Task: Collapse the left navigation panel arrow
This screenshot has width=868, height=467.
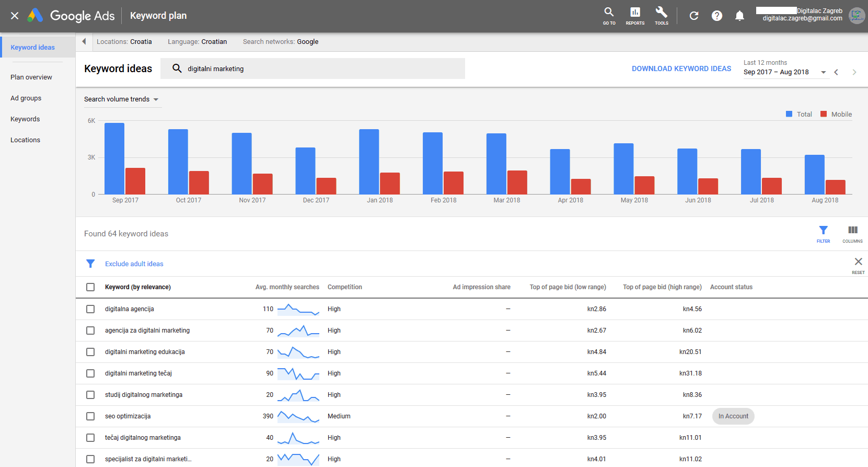Action: click(x=84, y=42)
